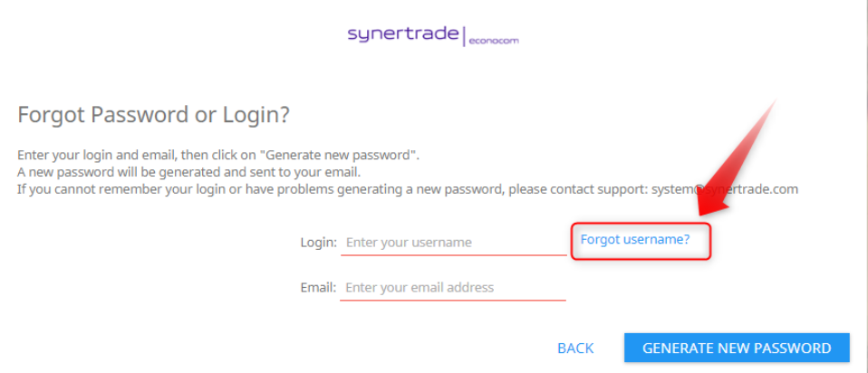Open the Forgot username? link
Viewport: 868px width, 373px height.
click(x=635, y=240)
